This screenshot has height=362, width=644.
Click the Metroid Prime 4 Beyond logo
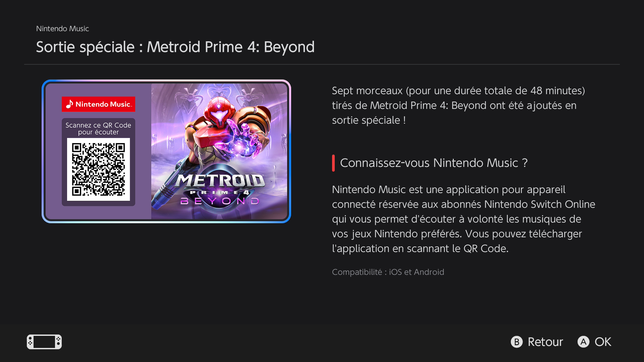tap(220, 189)
